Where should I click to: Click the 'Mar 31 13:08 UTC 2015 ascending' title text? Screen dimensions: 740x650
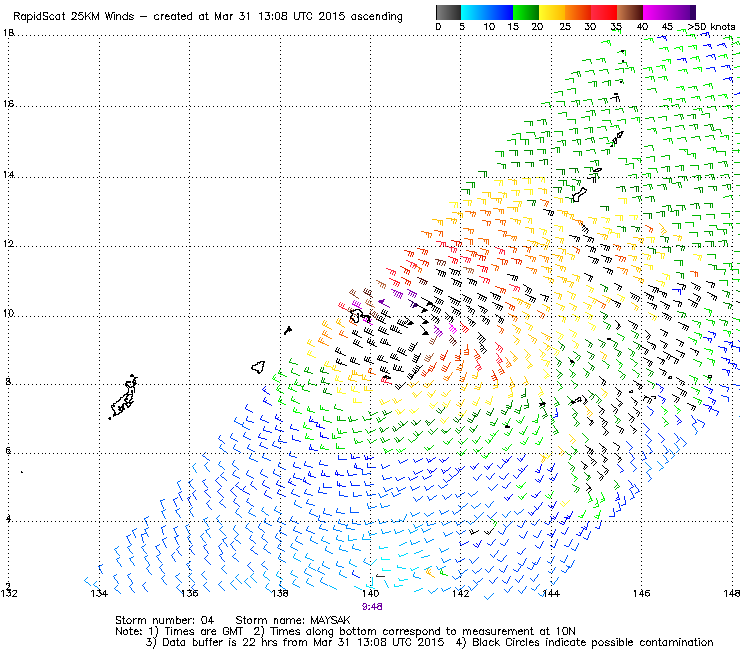pyautogui.click(x=308, y=17)
